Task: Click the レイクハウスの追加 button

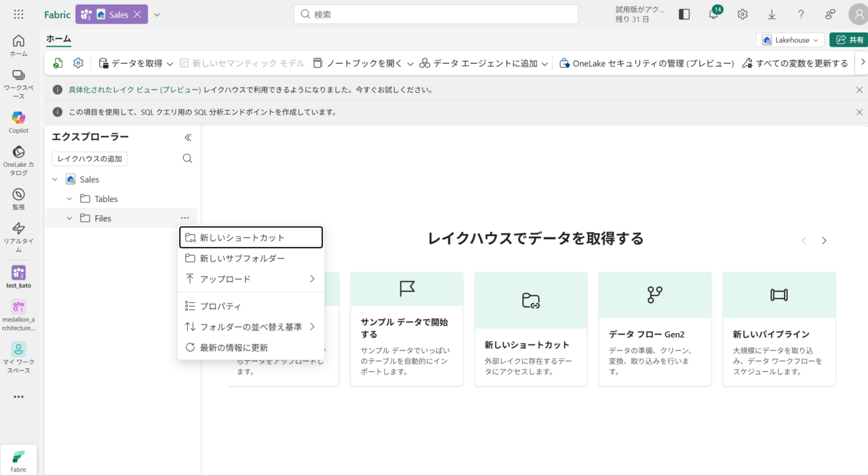Action: click(90, 159)
